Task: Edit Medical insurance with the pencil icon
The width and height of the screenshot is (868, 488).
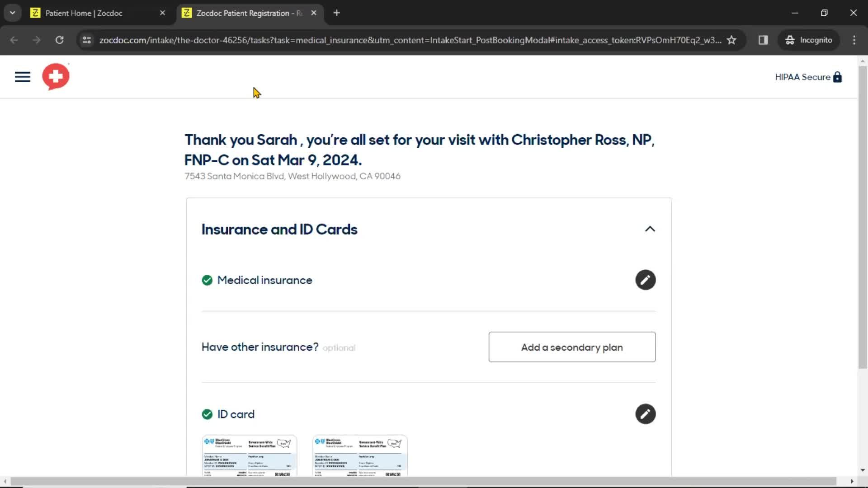Action: 645,280
